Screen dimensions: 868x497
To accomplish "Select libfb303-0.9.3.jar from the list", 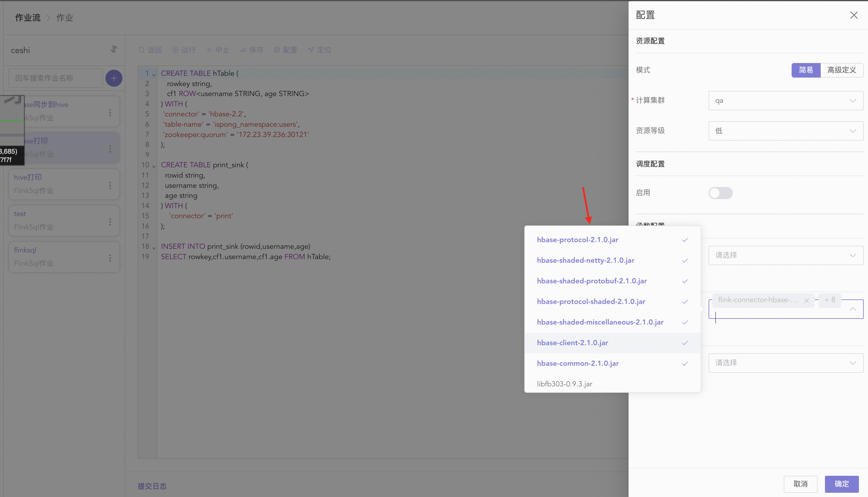I will (x=612, y=384).
